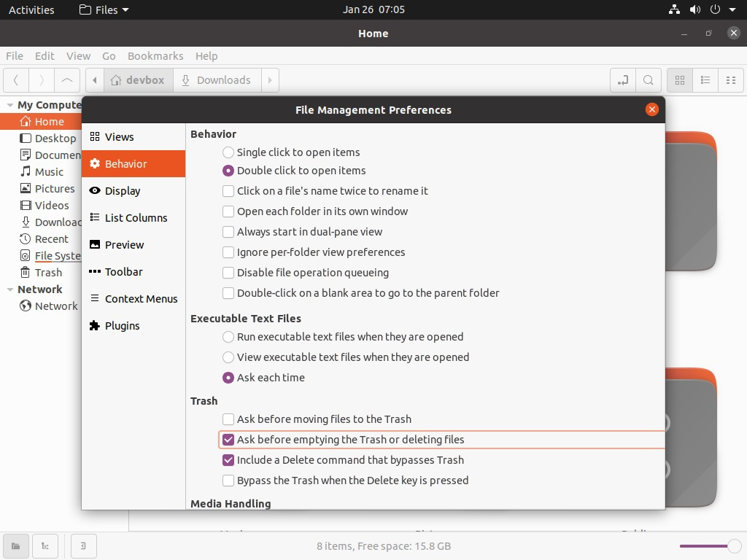Go up one level using the up arrow
The height and width of the screenshot is (560, 747).
click(67, 80)
